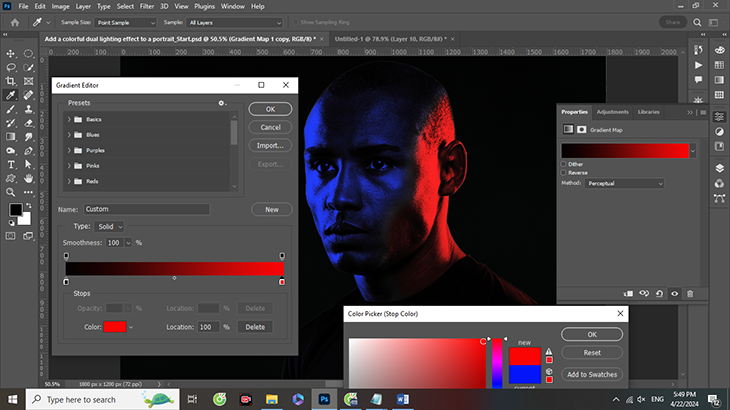Select the Hand tool
Image resolution: width=730 pixels, height=410 pixels.
(27, 178)
